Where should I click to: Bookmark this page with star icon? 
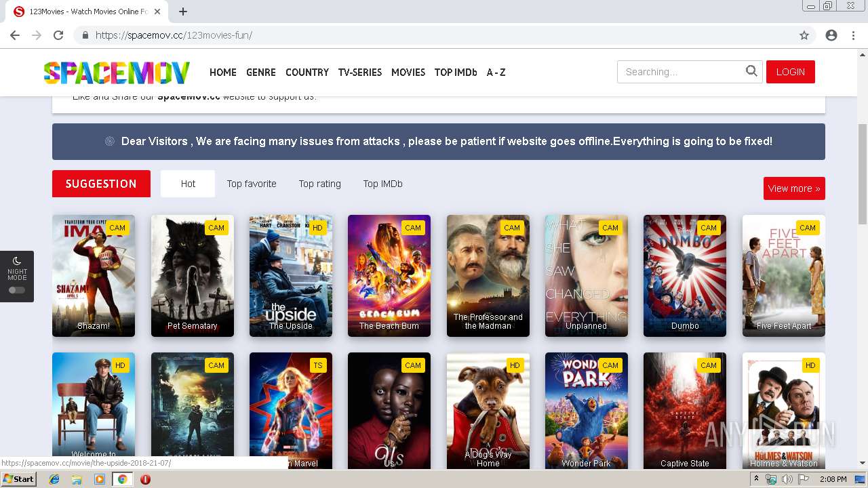[804, 35]
